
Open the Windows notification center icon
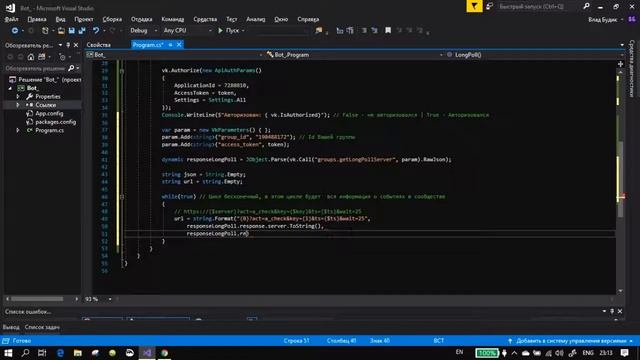click(624, 353)
